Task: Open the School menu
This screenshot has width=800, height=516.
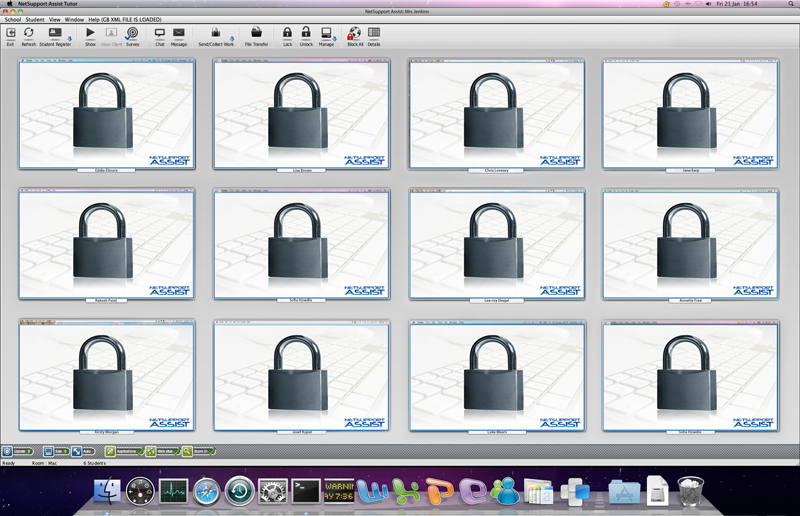Action: (13, 19)
